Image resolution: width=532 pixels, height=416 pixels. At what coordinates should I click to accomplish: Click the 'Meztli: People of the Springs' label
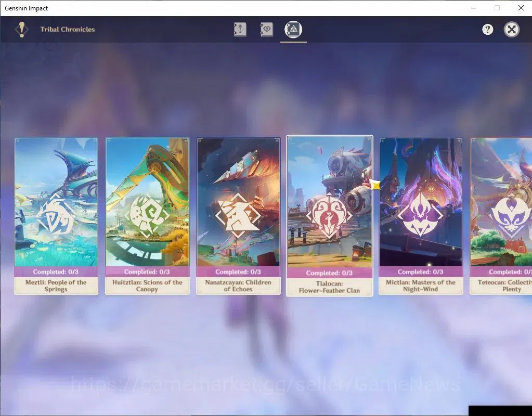(56, 285)
